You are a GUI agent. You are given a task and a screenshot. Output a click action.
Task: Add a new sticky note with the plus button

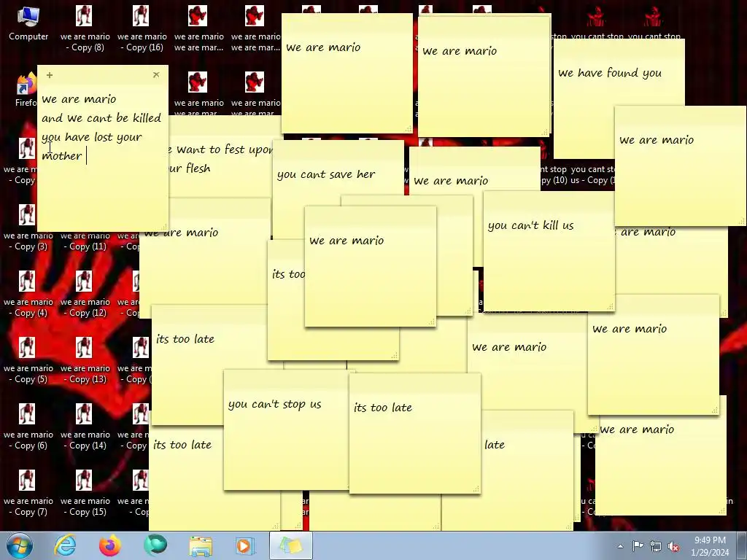click(x=50, y=75)
